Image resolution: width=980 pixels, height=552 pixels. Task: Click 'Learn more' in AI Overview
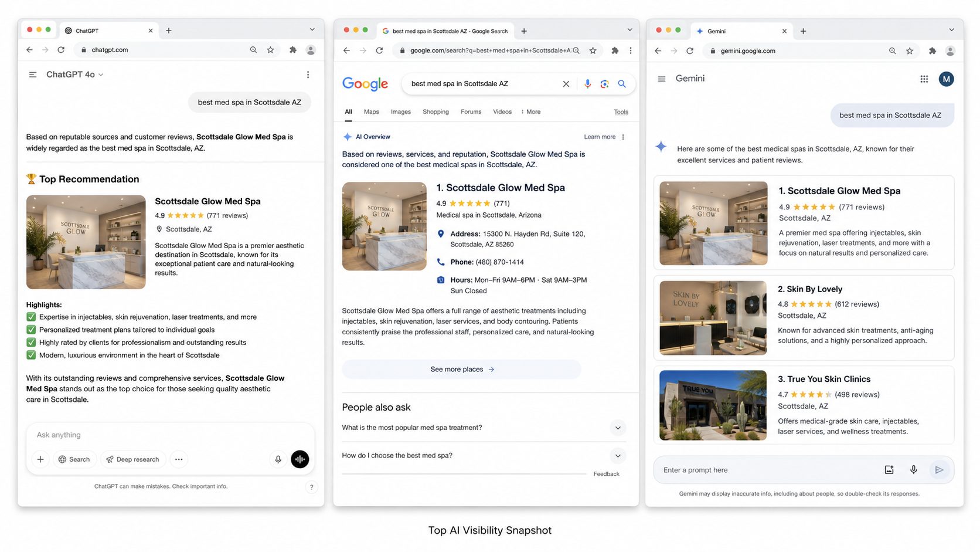click(x=600, y=137)
